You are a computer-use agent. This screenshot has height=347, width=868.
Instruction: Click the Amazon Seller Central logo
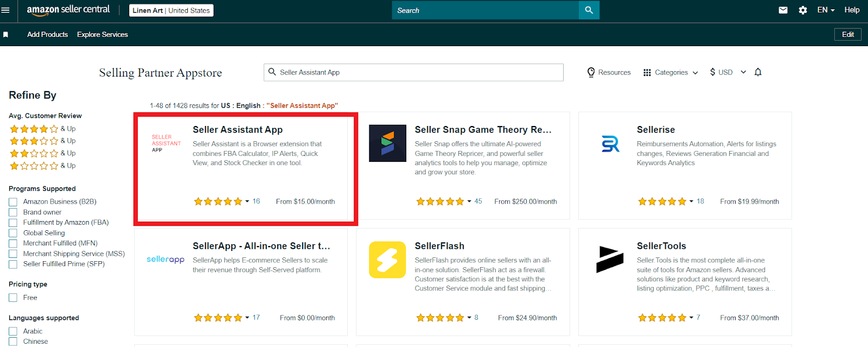[68, 10]
